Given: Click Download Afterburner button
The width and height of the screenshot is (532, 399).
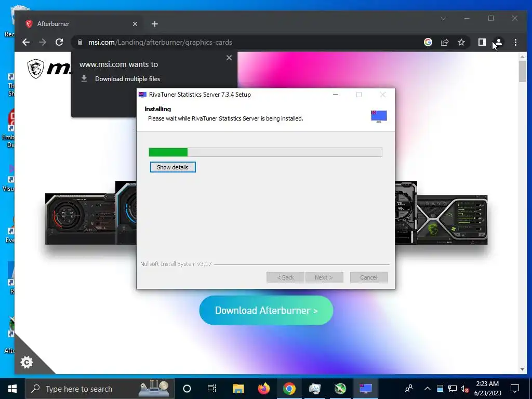Looking at the screenshot, I should 266,310.
